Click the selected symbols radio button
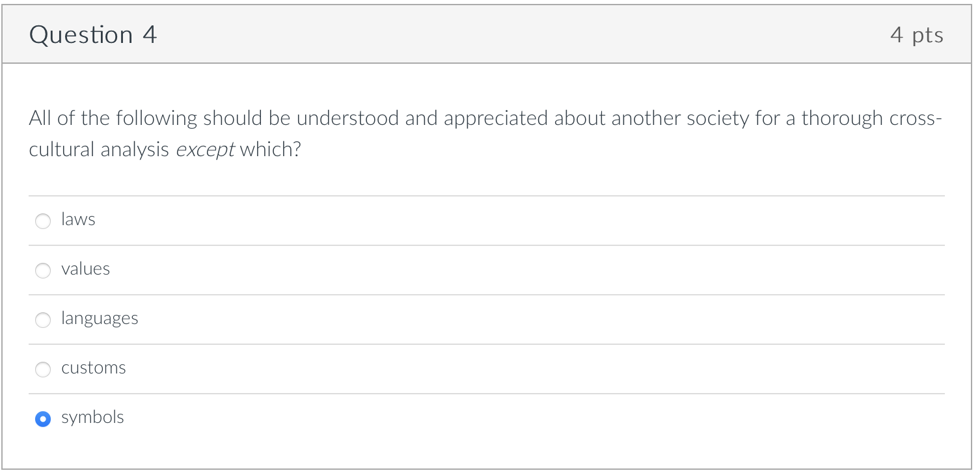Screen dimensions: 980x475 point(43,419)
